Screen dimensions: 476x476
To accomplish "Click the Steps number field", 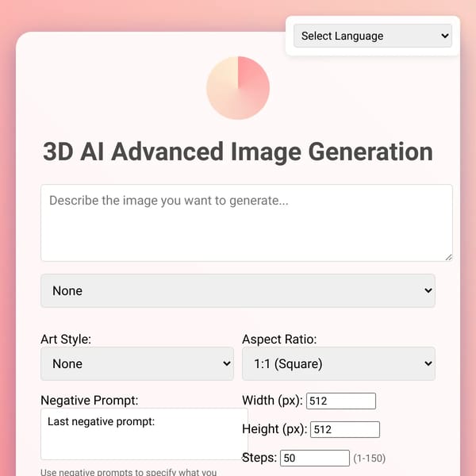I will [x=315, y=458].
